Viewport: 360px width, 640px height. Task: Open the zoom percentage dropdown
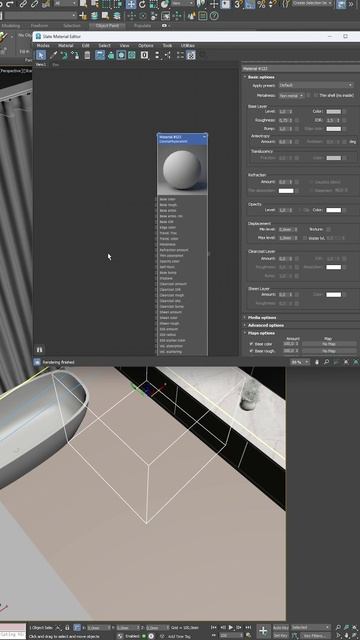click(300, 362)
